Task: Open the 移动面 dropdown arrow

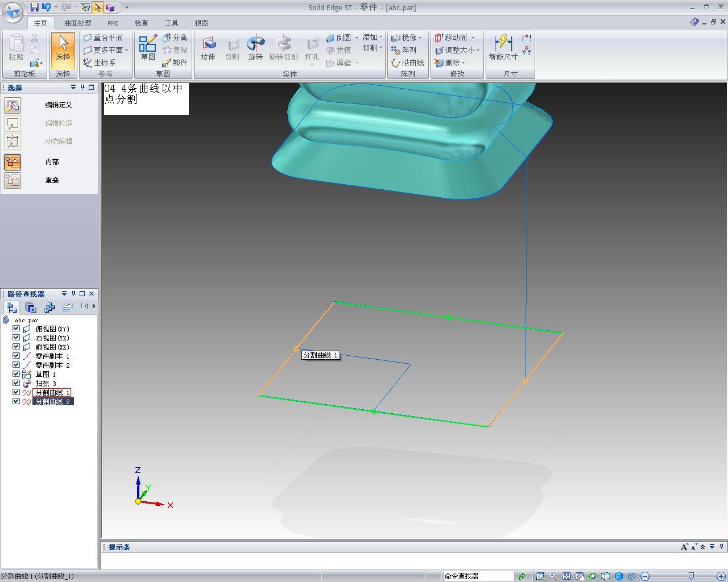Action: click(472, 38)
